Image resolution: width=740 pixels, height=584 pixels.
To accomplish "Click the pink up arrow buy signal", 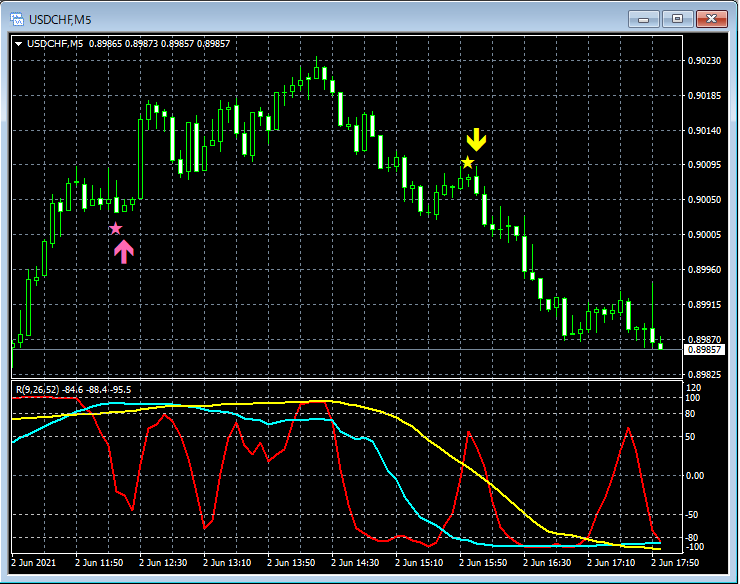I will [124, 252].
